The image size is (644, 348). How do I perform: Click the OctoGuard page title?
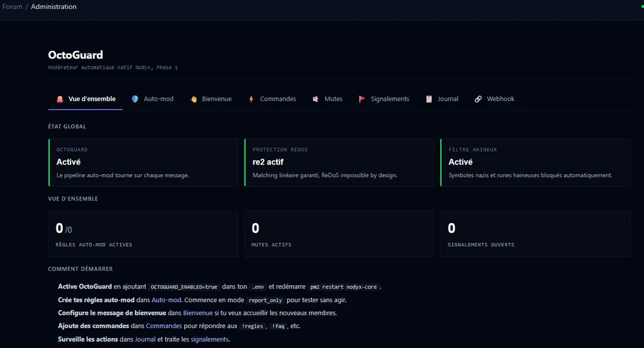[x=75, y=55]
